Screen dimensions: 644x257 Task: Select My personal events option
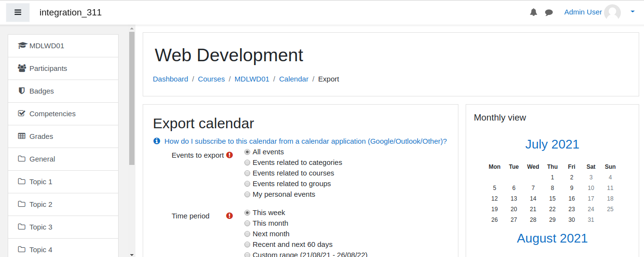coord(247,194)
